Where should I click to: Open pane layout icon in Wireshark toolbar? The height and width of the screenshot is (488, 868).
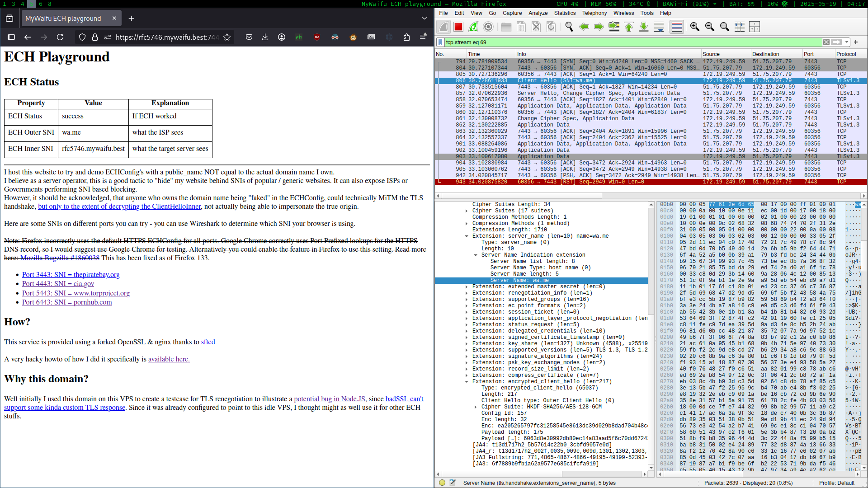pyautogui.click(x=755, y=27)
